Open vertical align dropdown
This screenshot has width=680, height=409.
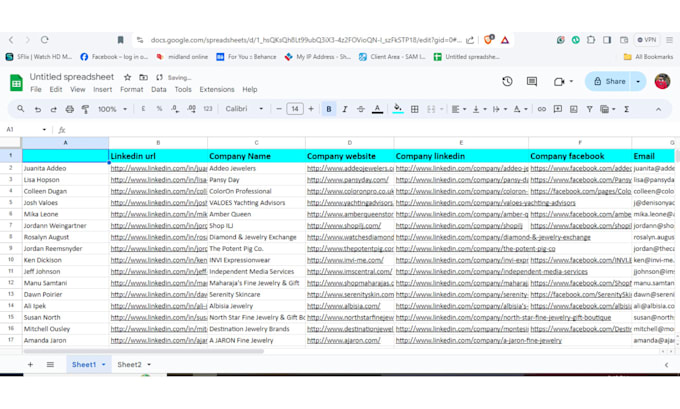coord(479,109)
